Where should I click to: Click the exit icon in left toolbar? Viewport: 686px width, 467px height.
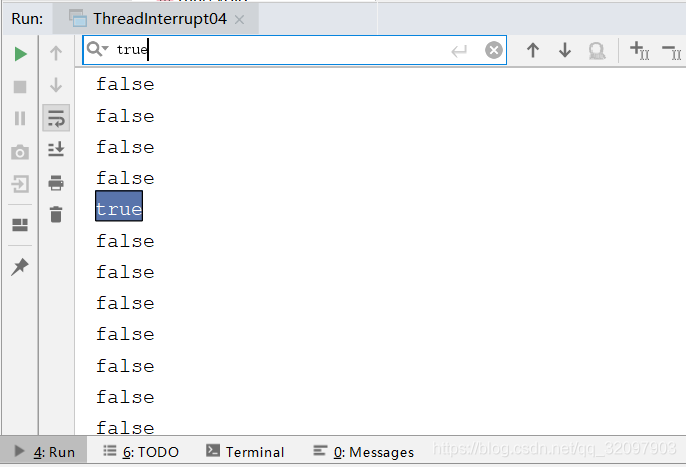[20, 184]
